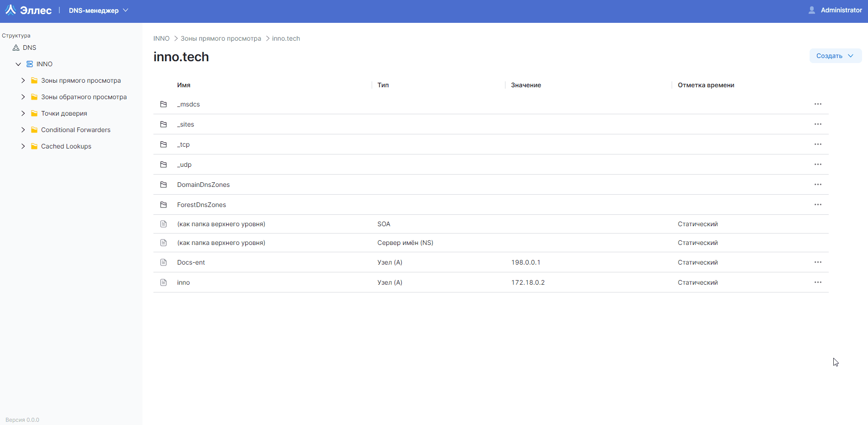
Task: Click Зоны прямого просмотра breadcrumb link
Action: pyautogui.click(x=221, y=38)
